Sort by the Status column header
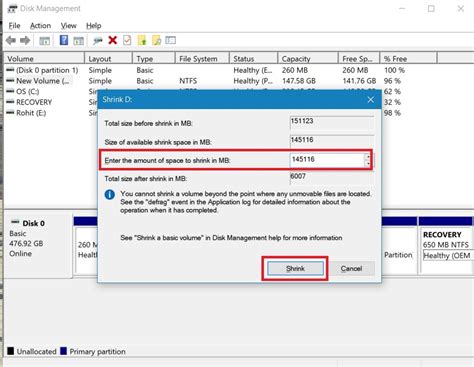 [253, 59]
